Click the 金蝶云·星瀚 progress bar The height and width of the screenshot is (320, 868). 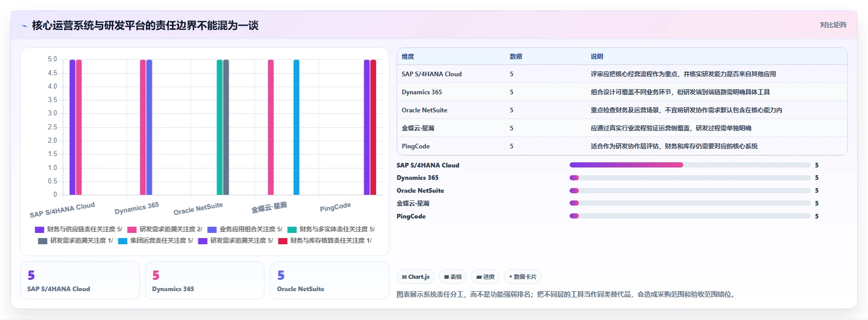[x=690, y=203]
